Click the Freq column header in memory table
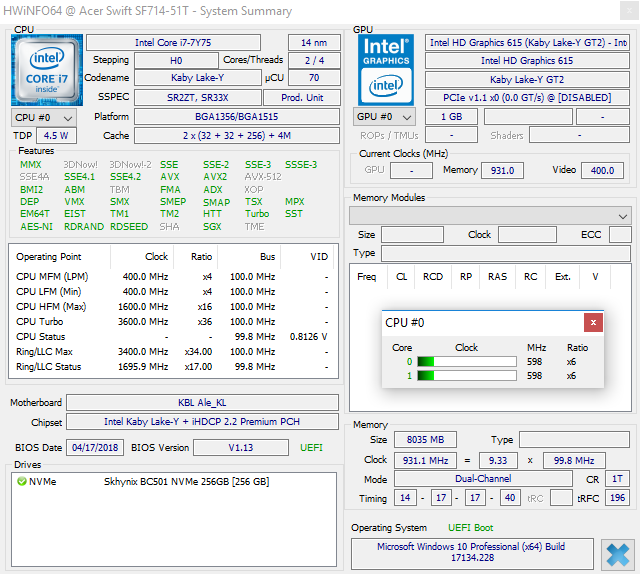This screenshot has width=640, height=574. pyautogui.click(x=367, y=276)
